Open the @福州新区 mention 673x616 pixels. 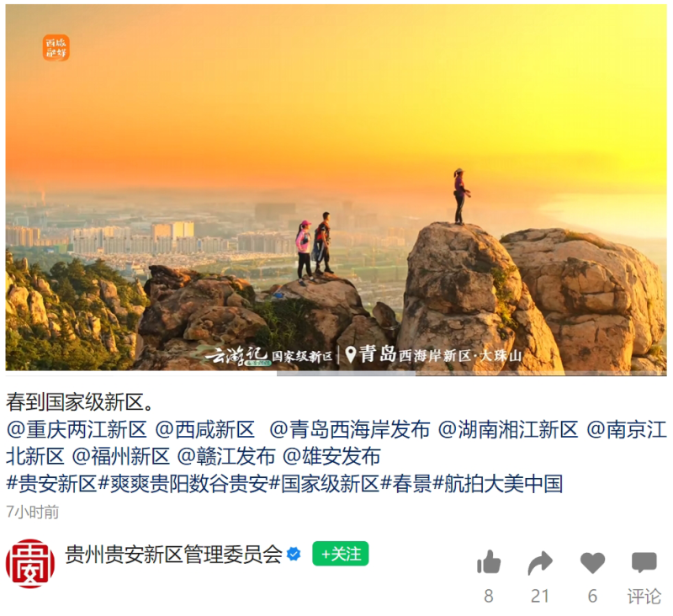[x=120, y=456]
